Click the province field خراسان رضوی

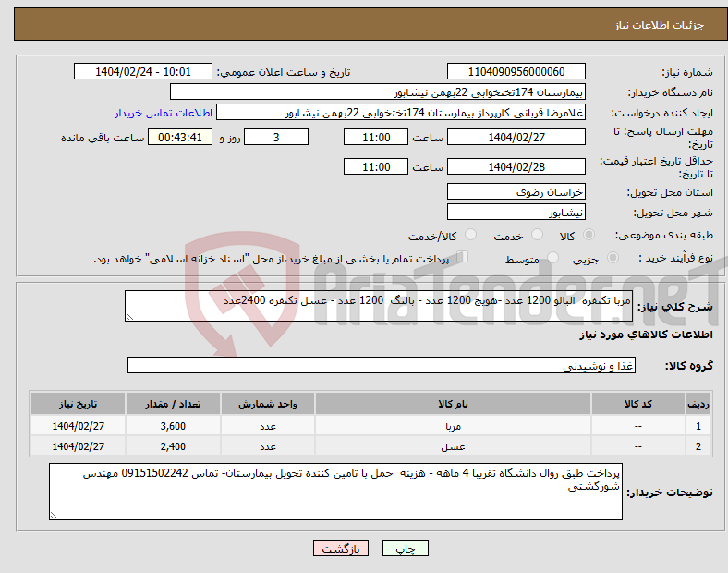click(516, 192)
